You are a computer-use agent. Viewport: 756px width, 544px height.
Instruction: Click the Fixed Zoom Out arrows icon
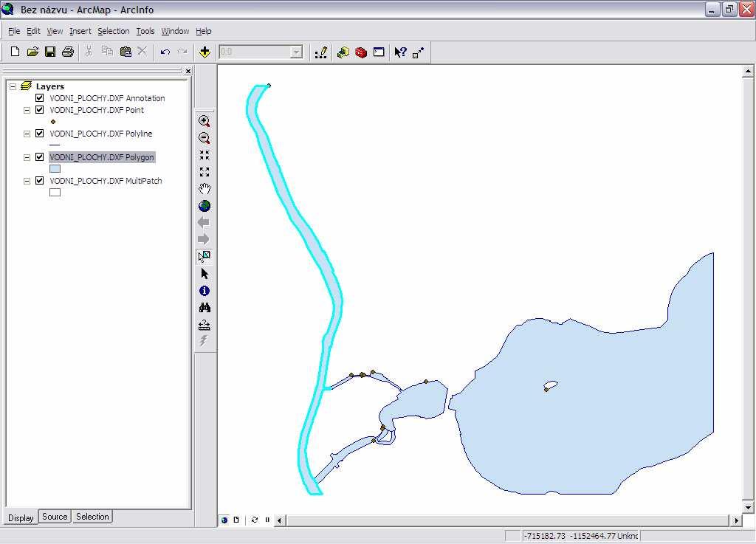tap(205, 172)
